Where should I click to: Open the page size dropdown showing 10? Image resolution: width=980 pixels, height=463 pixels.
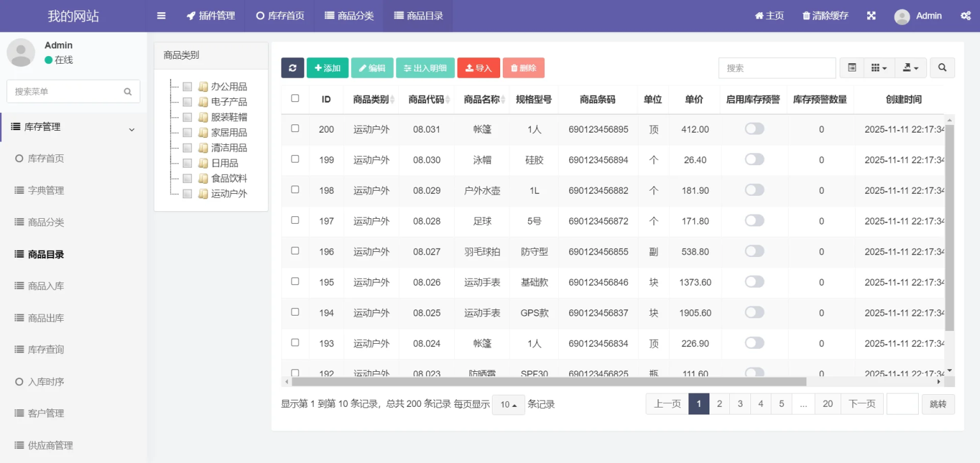tap(509, 404)
